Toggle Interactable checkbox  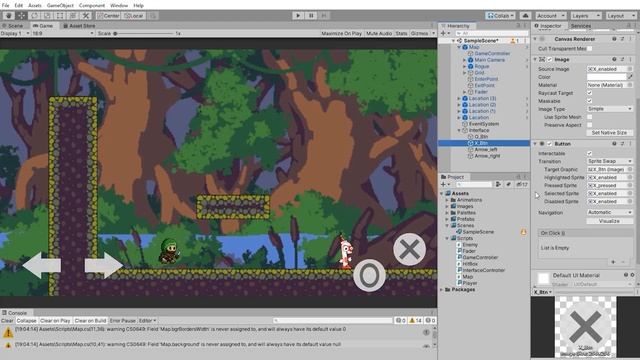coord(589,153)
